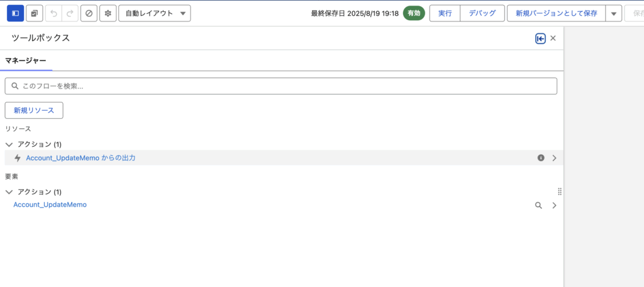This screenshot has height=287, width=644.
Task: Open dropdown arrow beside 新規バージョンとして保存
Action: click(x=614, y=13)
